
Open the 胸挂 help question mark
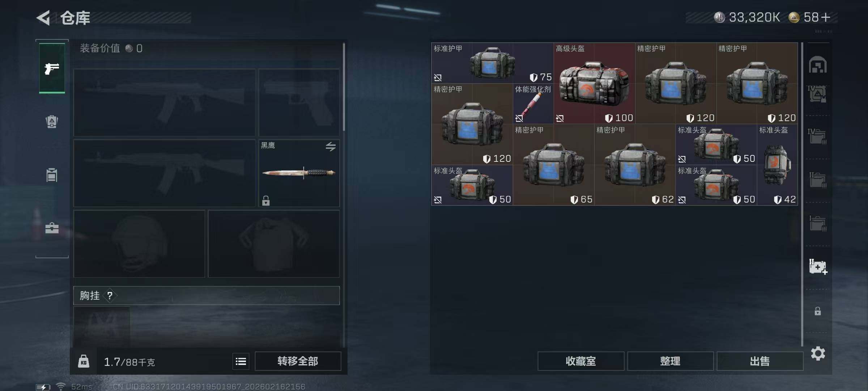110,296
